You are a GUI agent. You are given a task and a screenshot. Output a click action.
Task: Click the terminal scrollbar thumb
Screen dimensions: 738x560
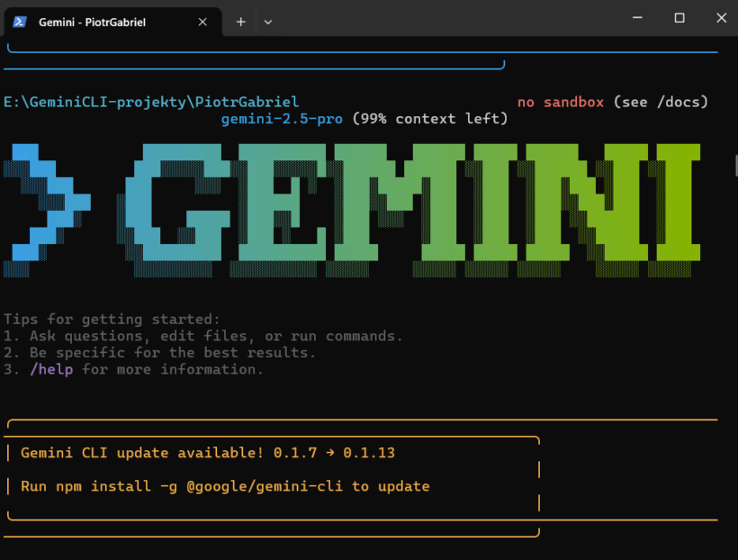[x=735, y=166]
